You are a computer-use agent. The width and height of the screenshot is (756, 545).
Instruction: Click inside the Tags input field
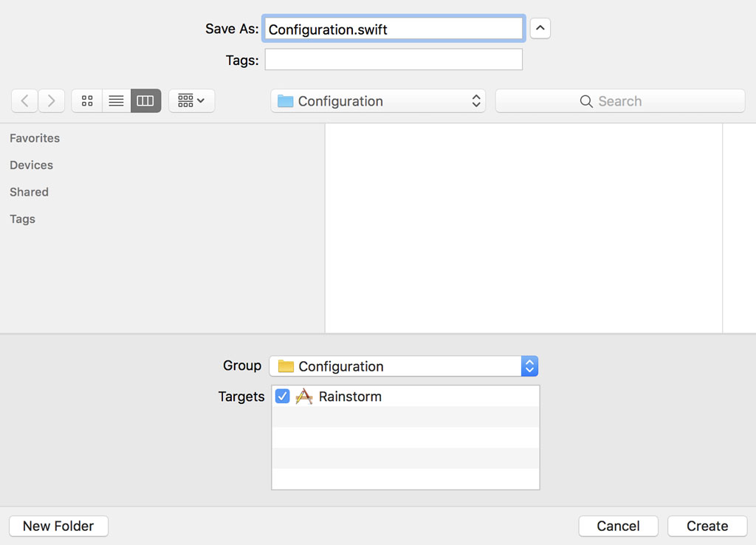click(393, 60)
